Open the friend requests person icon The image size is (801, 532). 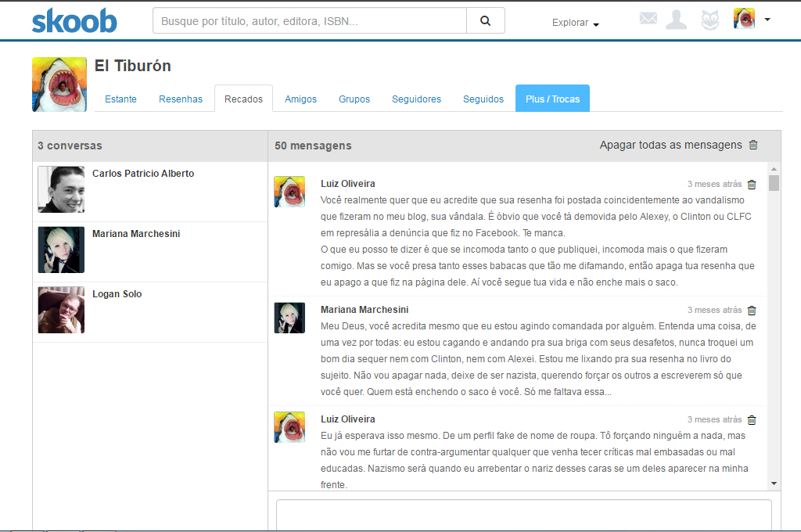pos(677,20)
